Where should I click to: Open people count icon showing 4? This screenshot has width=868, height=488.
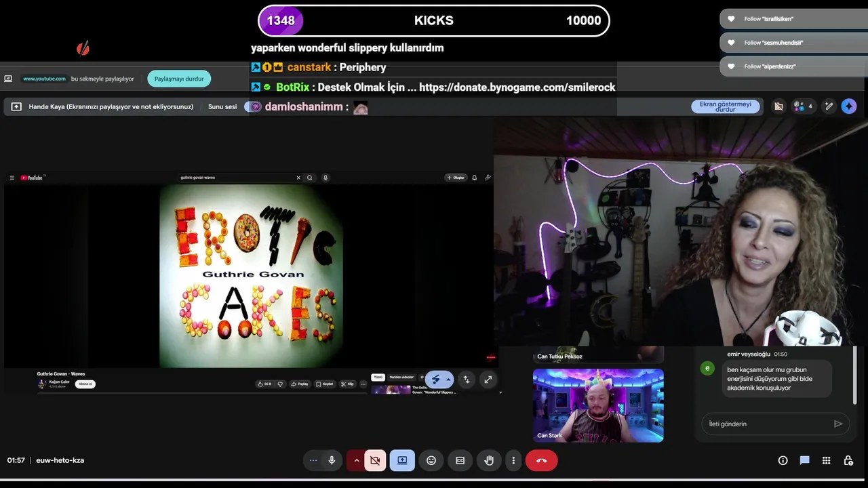pos(803,106)
